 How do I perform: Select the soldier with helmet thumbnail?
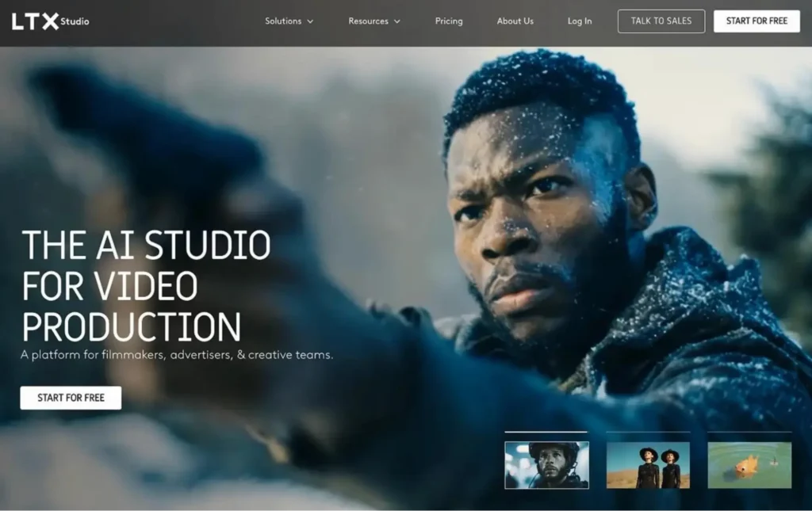tap(547, 465)
